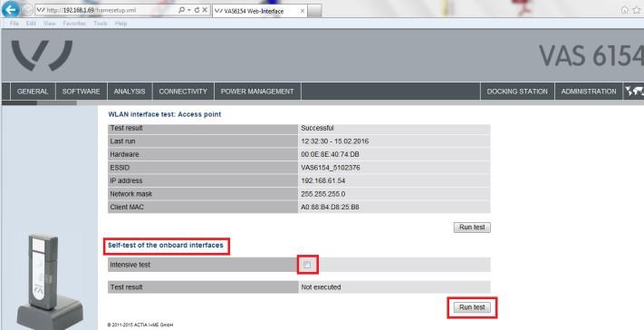Click the world map language icon
Screen dimensions: 644x330
[634, 92]
